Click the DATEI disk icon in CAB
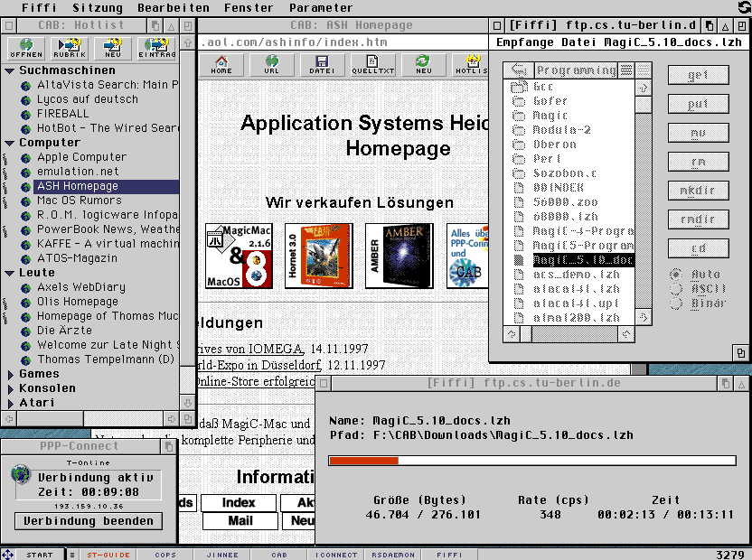Screen dimensions: 752x560 [322, 65]
